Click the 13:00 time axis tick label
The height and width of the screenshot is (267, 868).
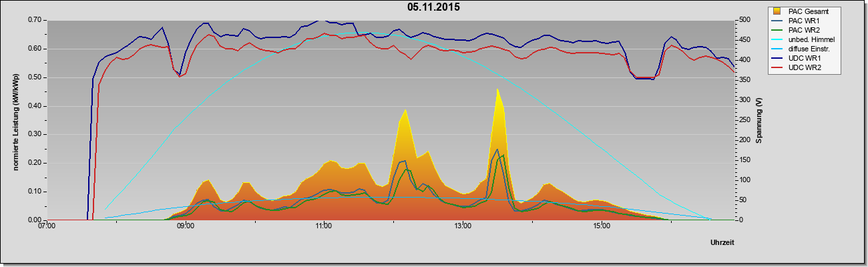click(463, 226)
